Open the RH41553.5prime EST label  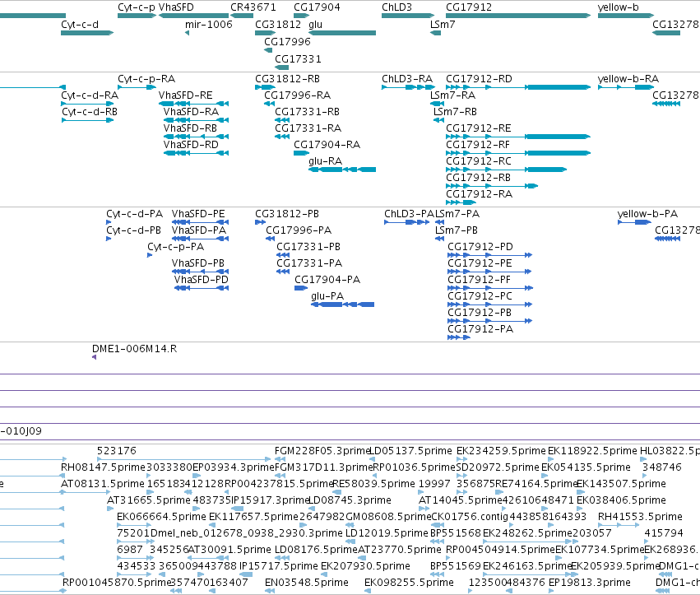[640, 517]
